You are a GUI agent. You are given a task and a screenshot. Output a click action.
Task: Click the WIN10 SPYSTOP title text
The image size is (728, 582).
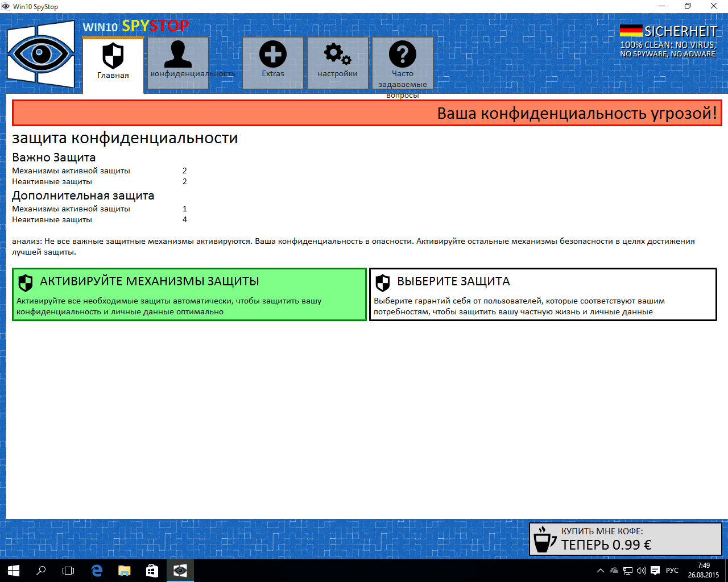[136, 26]
